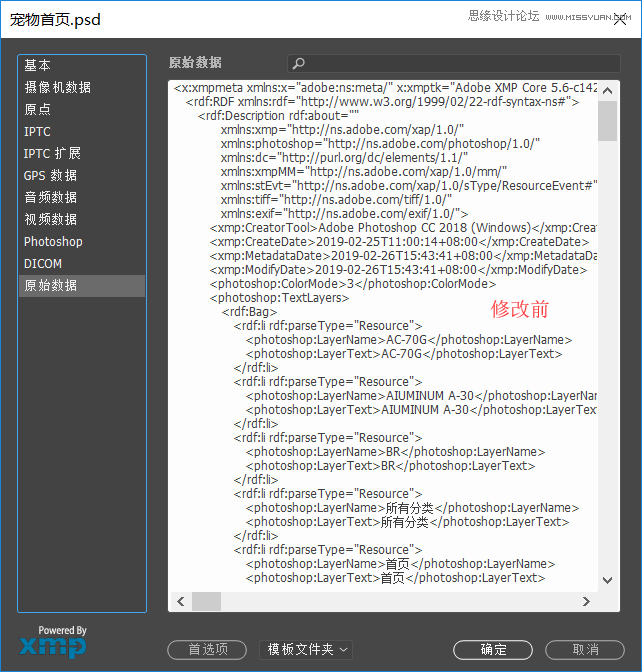Image resolution: width=642 pixels, height=672 pixels.
Task: Select the Photoshop metadata section
Action: coord(81,242)
